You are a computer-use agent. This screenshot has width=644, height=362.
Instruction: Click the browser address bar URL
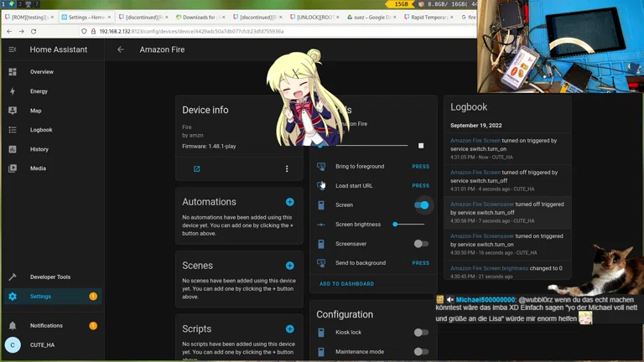click(x=191, y=31)
